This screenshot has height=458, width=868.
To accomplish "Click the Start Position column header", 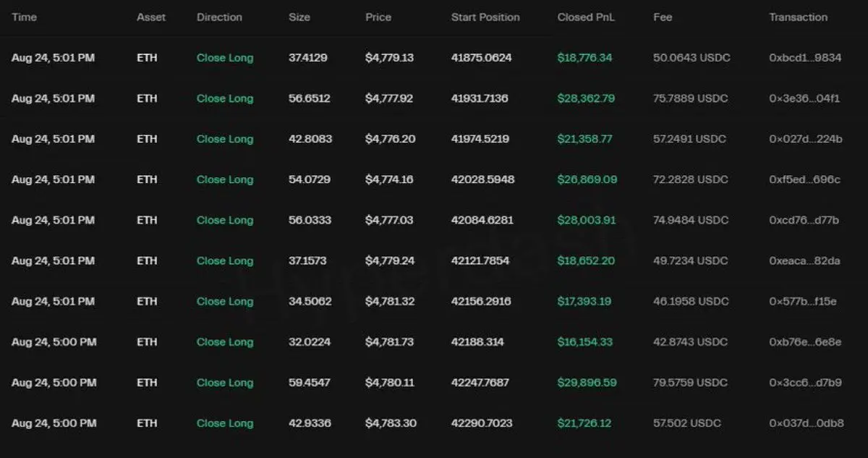I will click(485, 17).
